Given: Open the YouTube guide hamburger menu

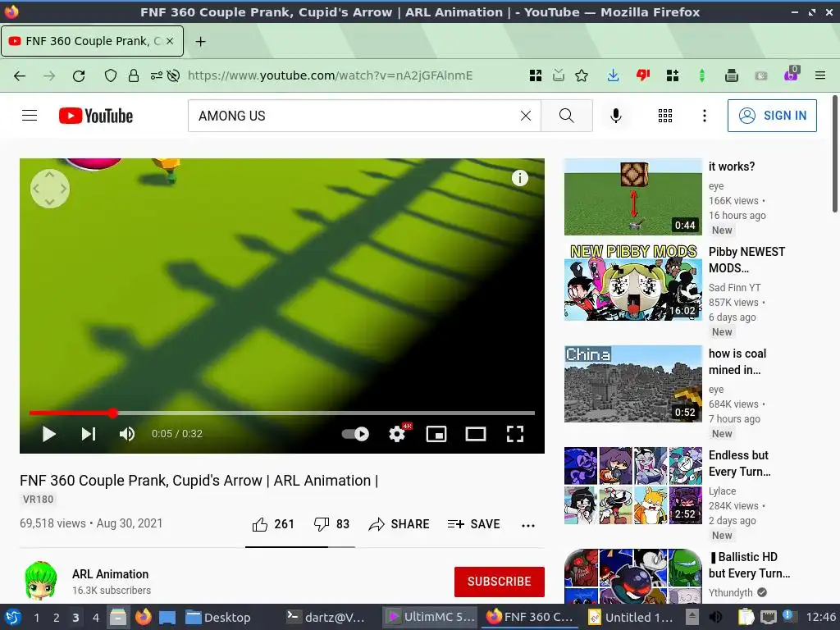Looking at the screenshot, I should pyautogui.click(x=30, y=116).
